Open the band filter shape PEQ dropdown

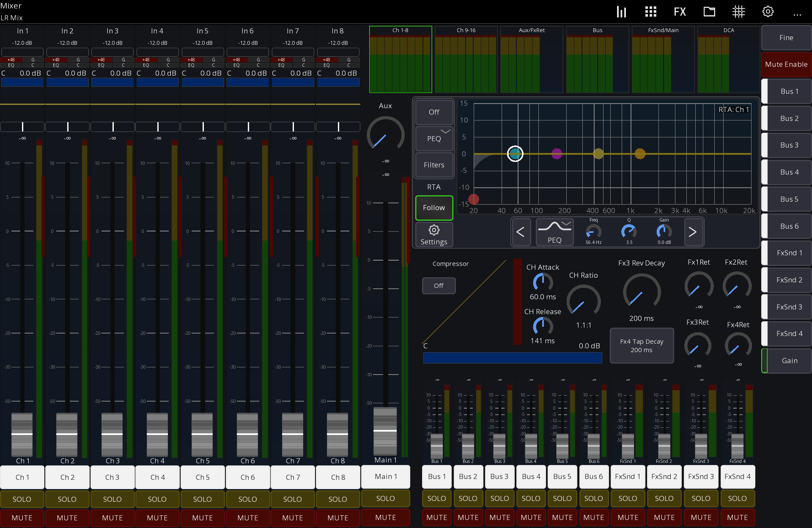click(x=554, y=232)
